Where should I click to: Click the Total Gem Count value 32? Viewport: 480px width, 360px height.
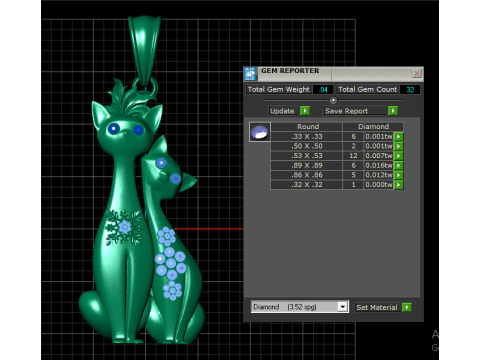(410, 90)
